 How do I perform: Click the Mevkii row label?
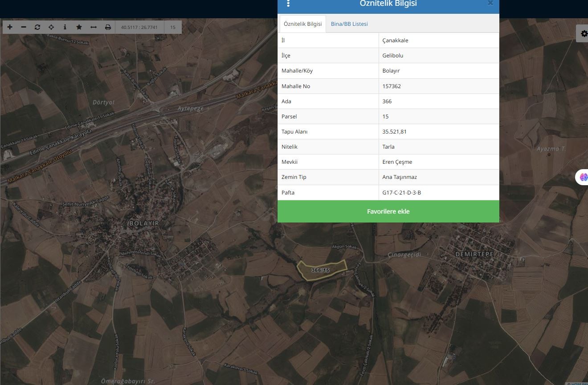pos(290,162)
